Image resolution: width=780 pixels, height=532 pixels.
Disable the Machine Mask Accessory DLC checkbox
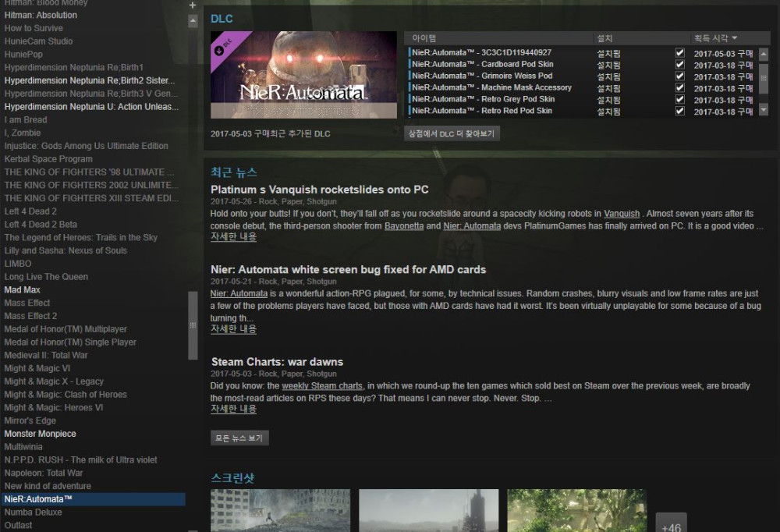pyautogui.click(x=680, y=88)
